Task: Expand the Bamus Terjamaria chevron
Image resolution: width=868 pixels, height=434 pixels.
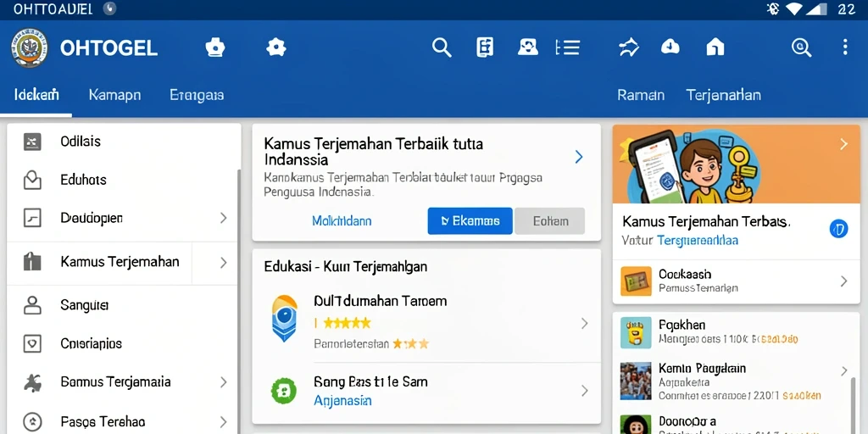Action: click(x=223, y=382)
